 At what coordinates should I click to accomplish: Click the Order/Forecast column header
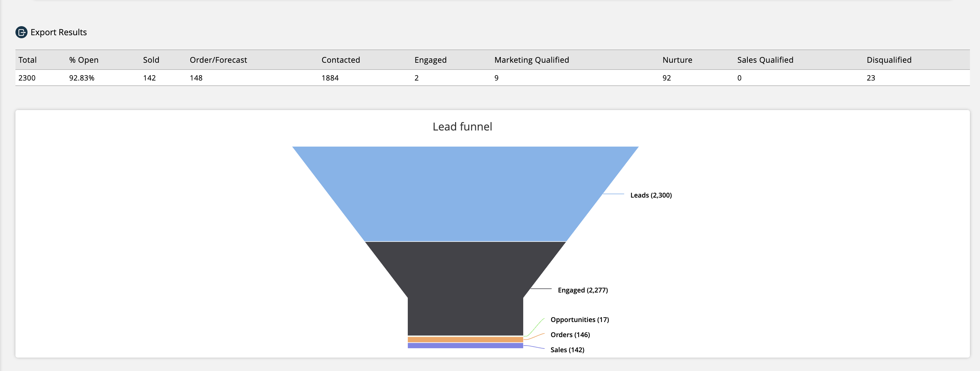pyautogui.click(x=218, y=60)
